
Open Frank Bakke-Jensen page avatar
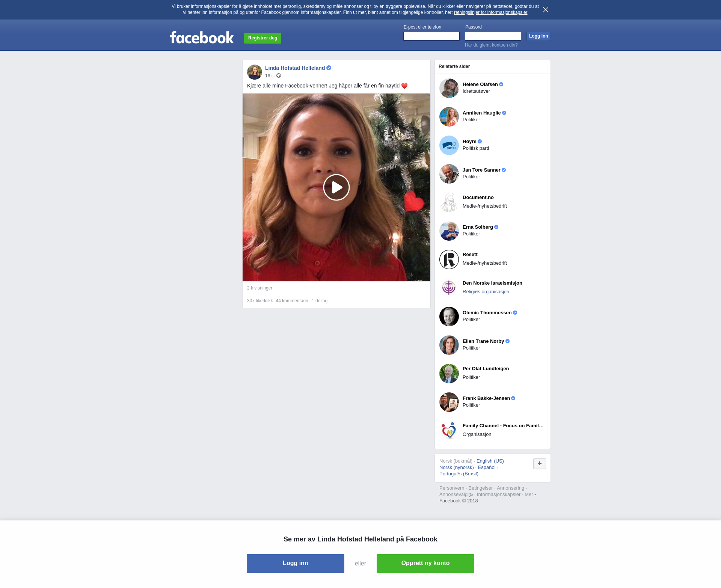449,402
